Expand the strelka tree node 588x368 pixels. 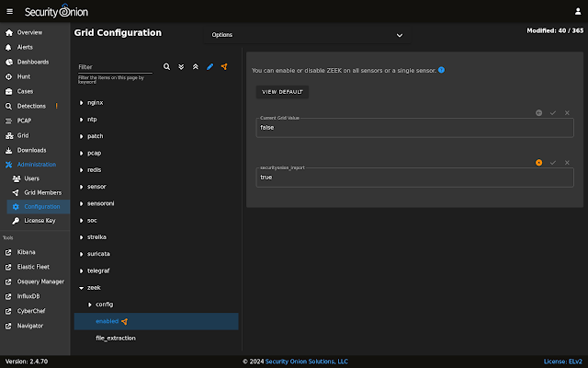(82, 237)
